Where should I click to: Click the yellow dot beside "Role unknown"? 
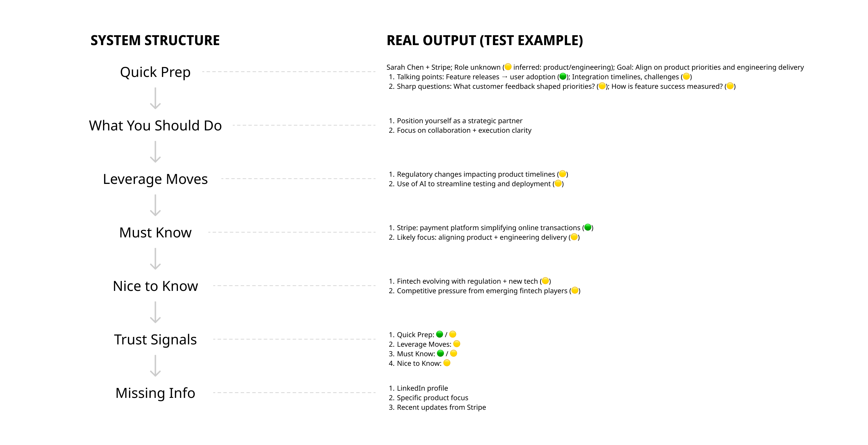click(x=508, y=67)
